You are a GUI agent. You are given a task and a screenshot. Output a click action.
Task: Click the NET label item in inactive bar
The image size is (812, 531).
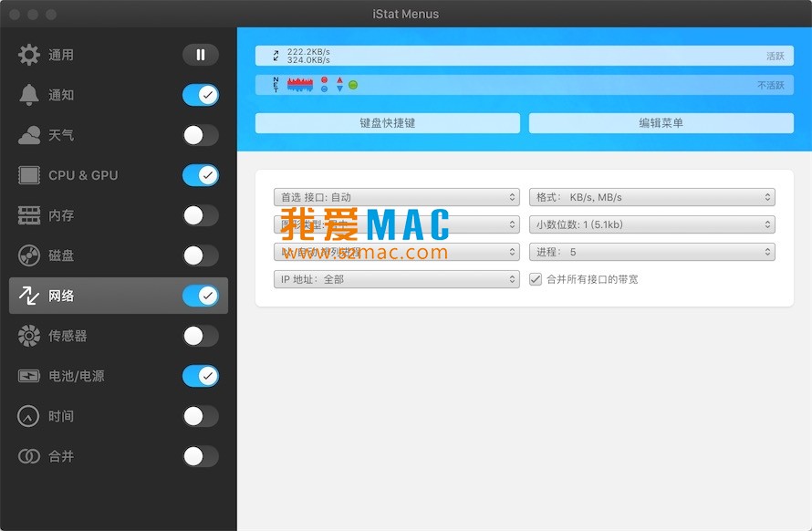[x=276, y=85]
